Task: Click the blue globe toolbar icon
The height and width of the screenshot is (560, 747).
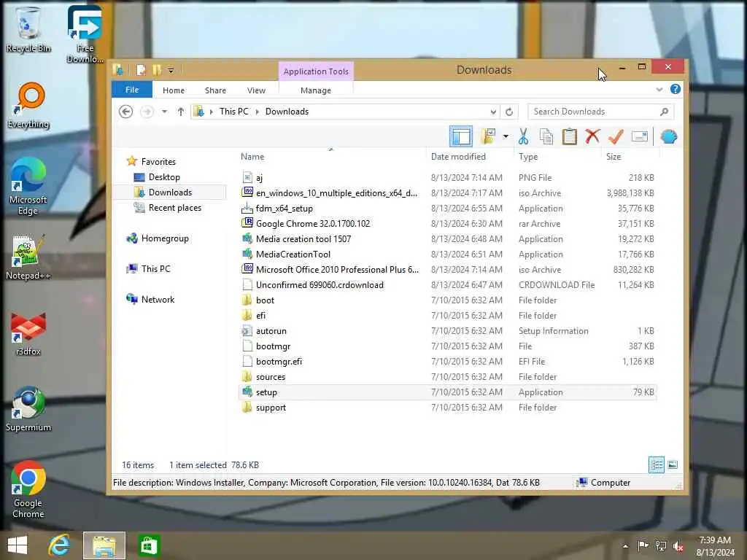Action: (x=669, y=136)
